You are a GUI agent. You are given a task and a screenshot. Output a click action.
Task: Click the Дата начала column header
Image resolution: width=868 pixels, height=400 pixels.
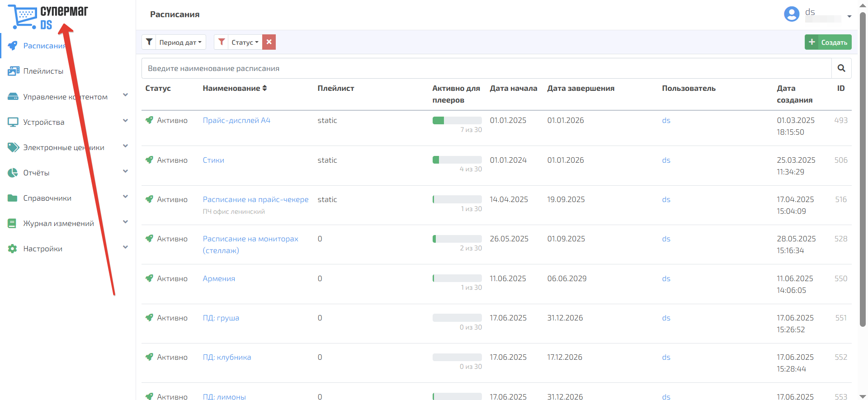pyautogui.click(x=514, y=88)
